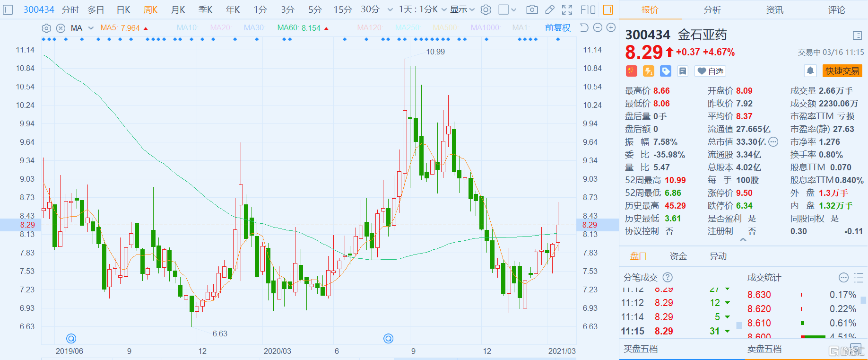The image size is (868, 360).
Task: Set a price alert with bell icon
Action: (x=810, y=71)
